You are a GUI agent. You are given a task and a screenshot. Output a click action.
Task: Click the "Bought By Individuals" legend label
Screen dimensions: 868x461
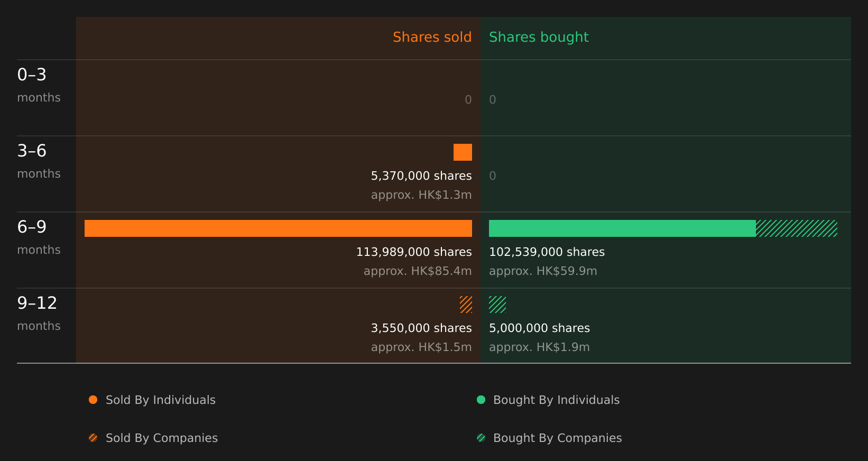pos(556,400)
